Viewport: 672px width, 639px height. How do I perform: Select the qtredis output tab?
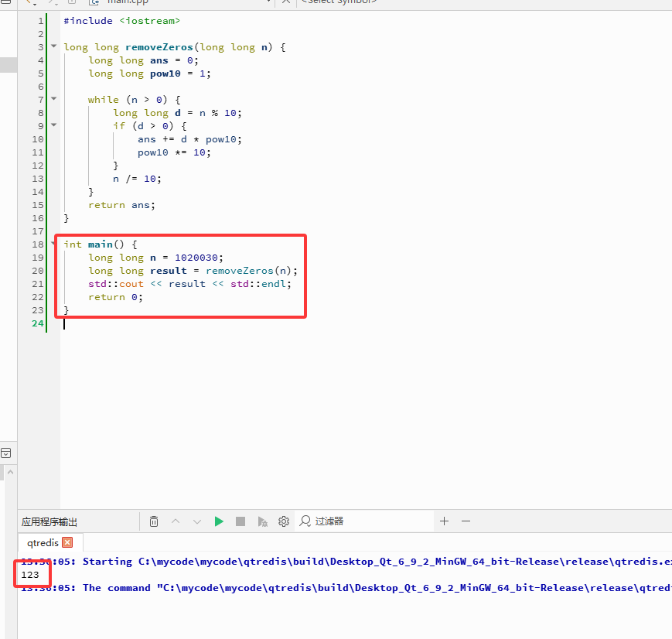pyautogui.click(x=43, y=543)
